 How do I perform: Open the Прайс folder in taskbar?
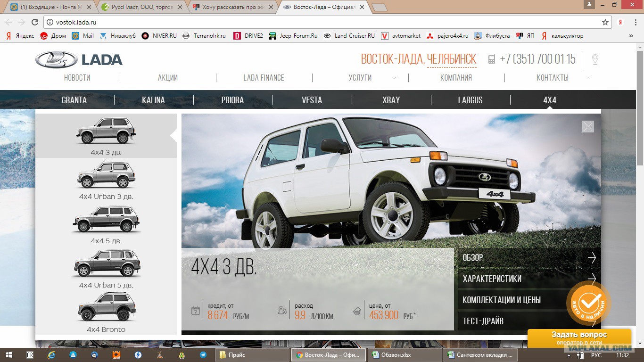point(252,355)
